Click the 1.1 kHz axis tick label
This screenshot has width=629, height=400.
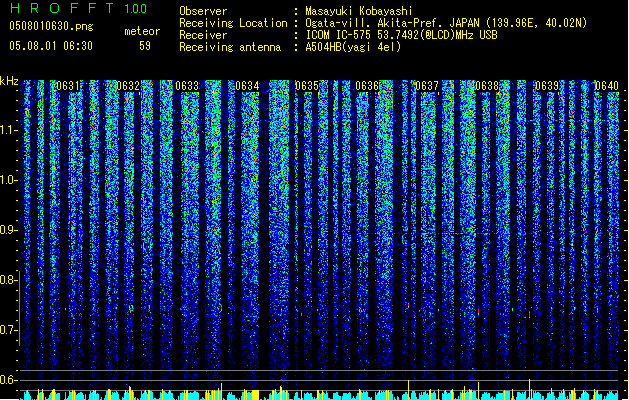(x=9, y=130)
